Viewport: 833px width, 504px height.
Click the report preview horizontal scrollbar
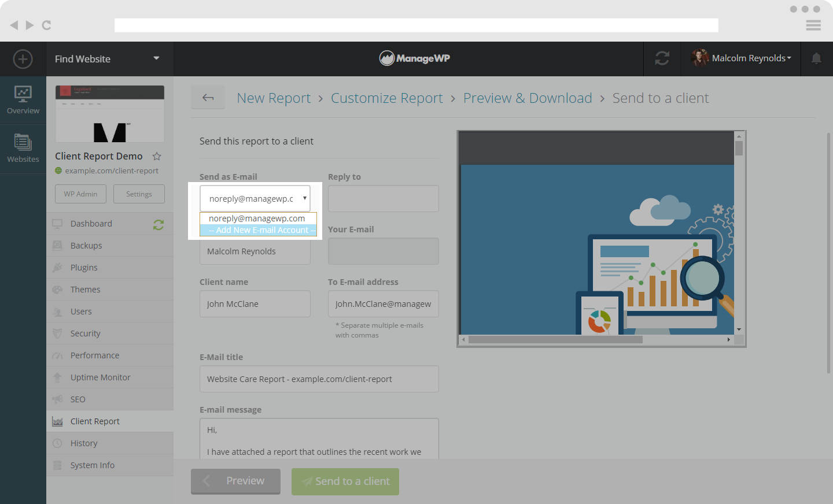point(555,340)
